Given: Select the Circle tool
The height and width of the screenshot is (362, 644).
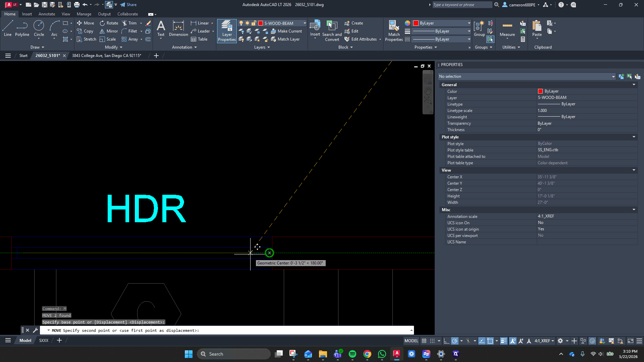Looking at the screenshot, I should tap(39, 28).
